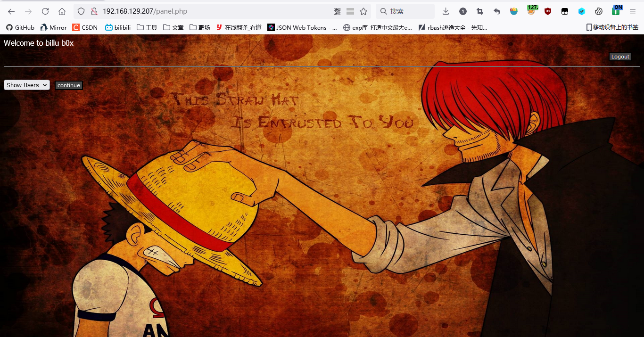Click the insecure connection padlock icon
The height and width of the screenshot is (337, 644).
(x=94, y=11)
